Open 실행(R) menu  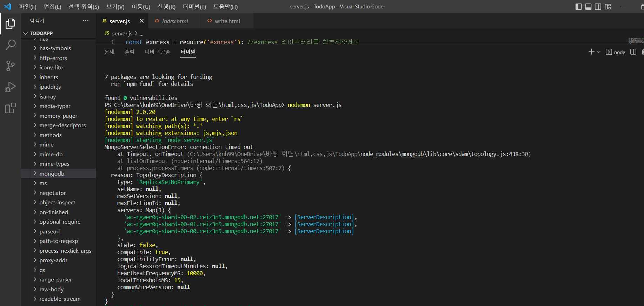tap(166, 7)
